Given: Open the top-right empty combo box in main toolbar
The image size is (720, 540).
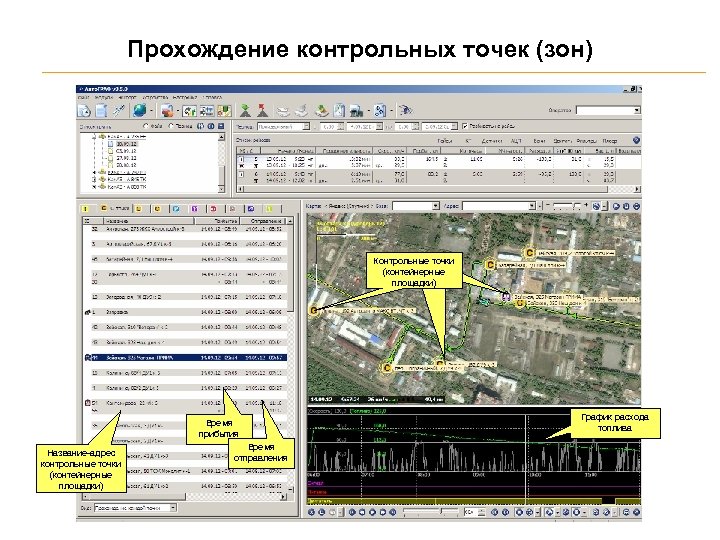Looking at the screenshot, I should click(x=608, y=110).
